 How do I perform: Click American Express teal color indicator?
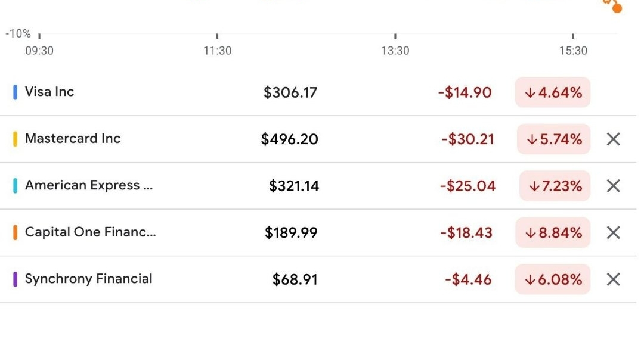point(16,186)
